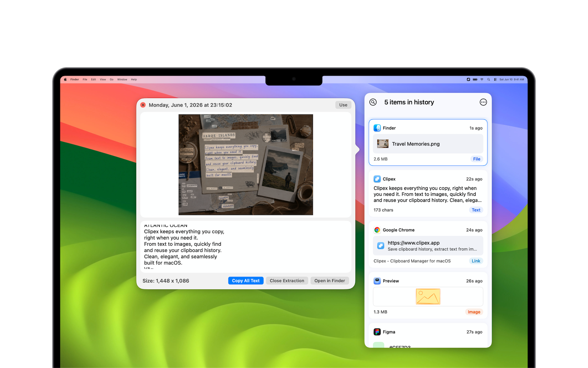Screen dimensions: 588x368
Task: Open Control Center from the menu bar
Action: click(495, 79)
